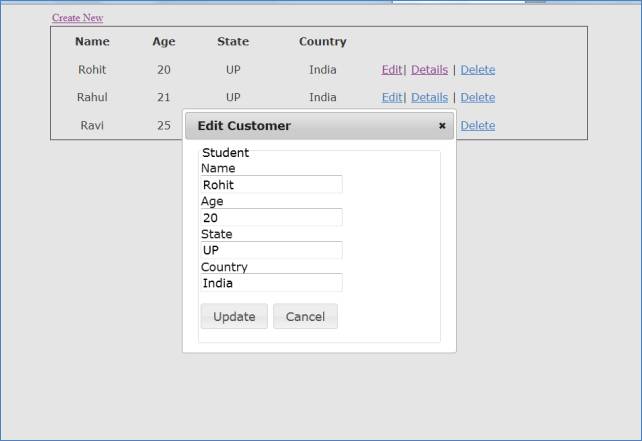The width and height of the screenshot is (642, 441).
Task: Delete the Rohit record
Action: click(477, 70)
